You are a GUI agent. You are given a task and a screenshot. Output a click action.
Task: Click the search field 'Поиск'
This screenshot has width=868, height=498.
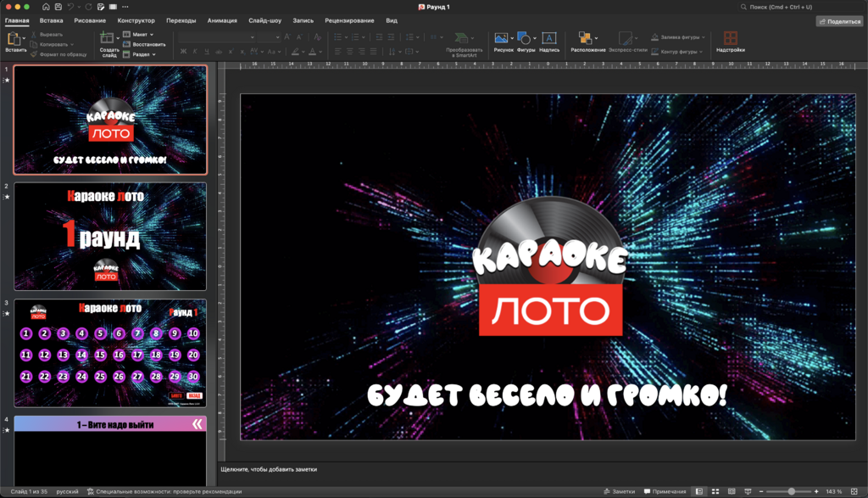click(x=800, y=7)
